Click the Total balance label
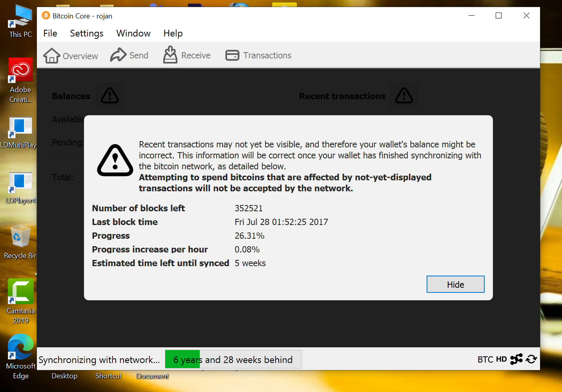Screen dimensions: 562x392 coord(63,177)
